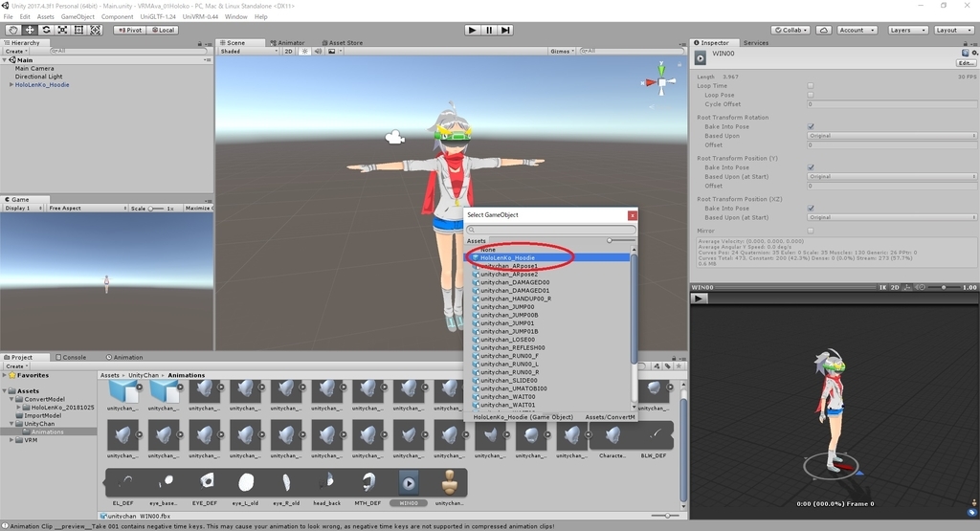Toggle the 2D scene view button
The width and height of the screenshot is (980, 531).
coord(288,52)
